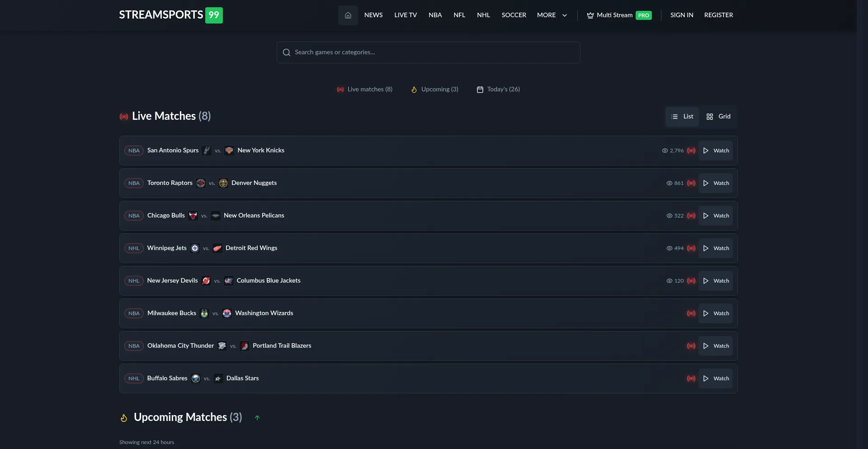Image resolution: width=868 pixels, height=449 pixels.
Task: Watch Raptors vs Nuggets game
Action: tap(716, 183)
